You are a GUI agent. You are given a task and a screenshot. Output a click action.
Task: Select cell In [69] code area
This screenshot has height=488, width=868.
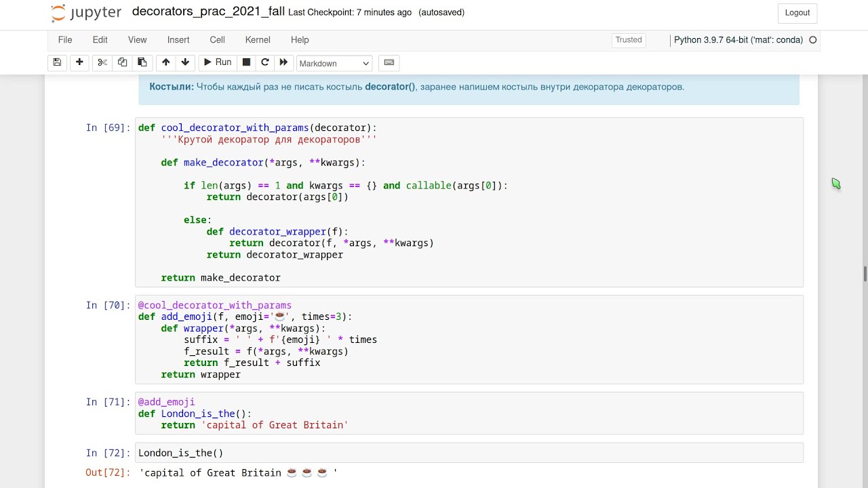coord(469,203)
